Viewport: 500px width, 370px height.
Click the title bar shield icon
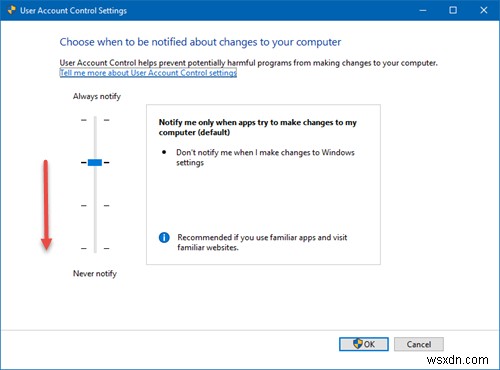(11, 10)
